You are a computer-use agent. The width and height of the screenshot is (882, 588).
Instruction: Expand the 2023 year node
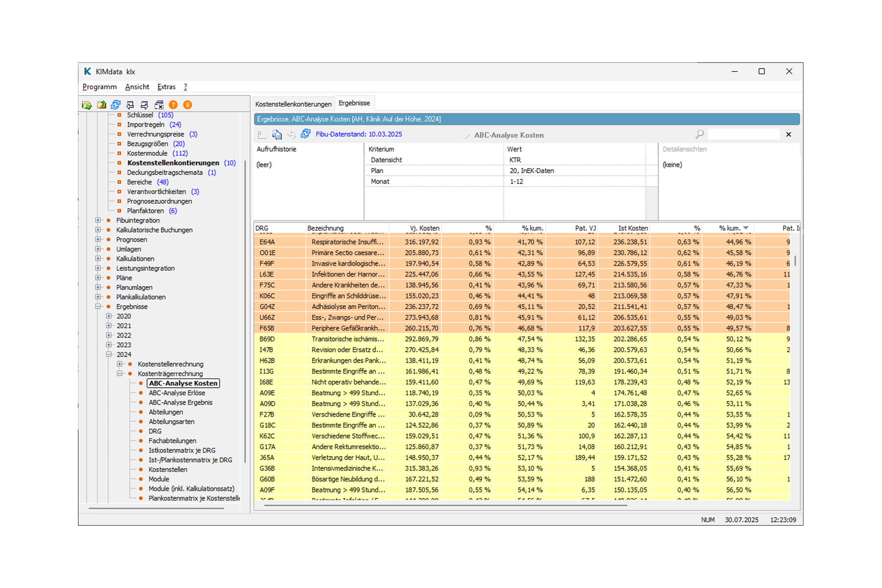[x=109, y=345]
